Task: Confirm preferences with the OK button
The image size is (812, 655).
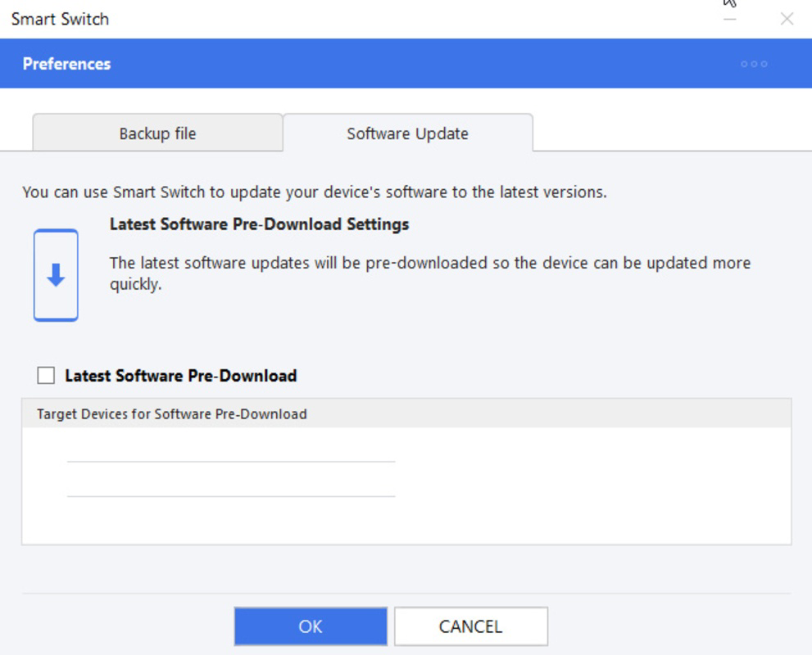Action: (x=311, y=626)
